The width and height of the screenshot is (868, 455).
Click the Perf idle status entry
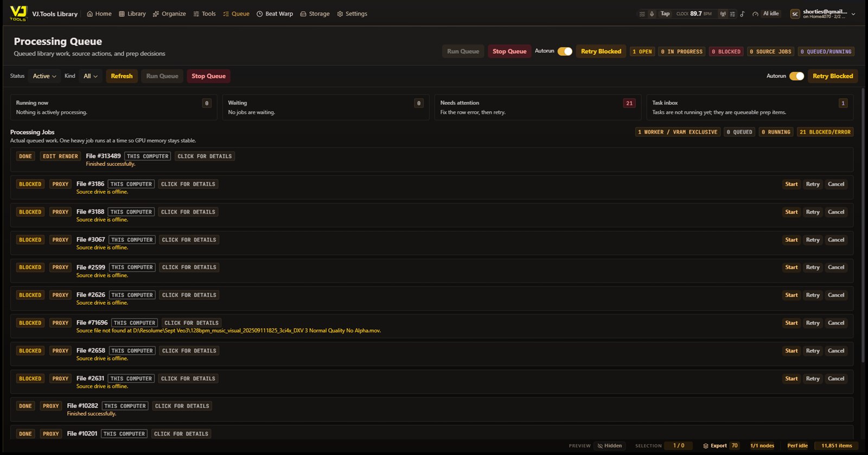coord(797,446)
